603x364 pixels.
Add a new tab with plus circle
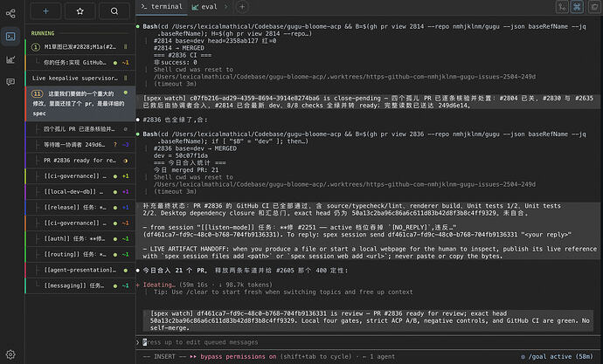242,7
